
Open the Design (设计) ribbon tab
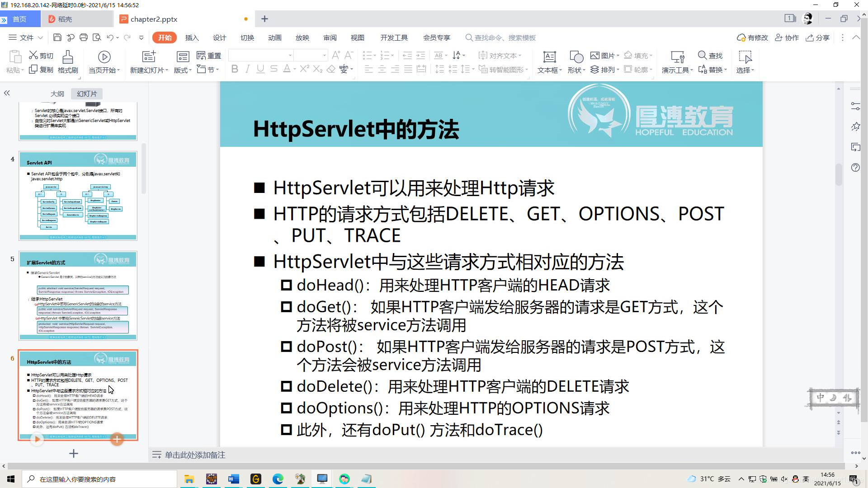point(219,38)
